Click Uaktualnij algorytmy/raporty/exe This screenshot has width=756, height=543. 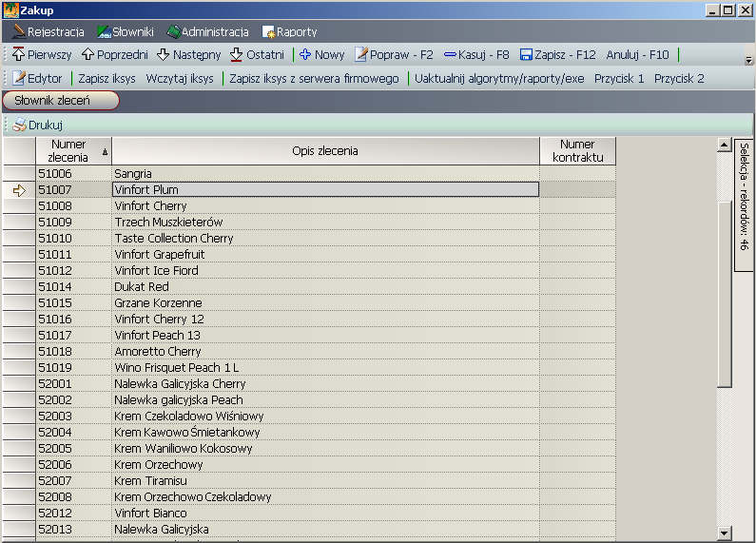click(x=499, y=79)
